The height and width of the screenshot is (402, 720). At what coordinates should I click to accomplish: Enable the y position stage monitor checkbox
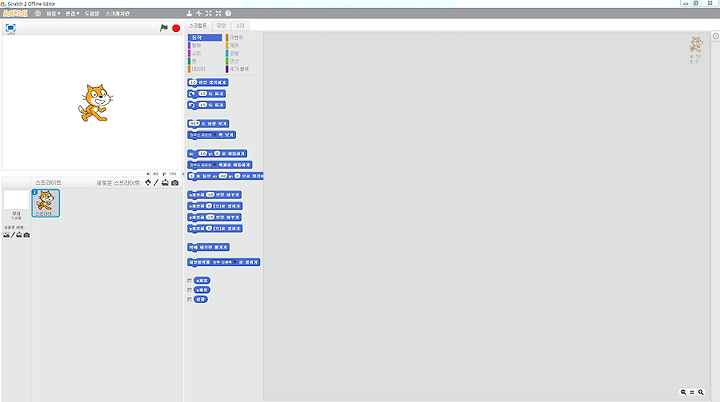189,290
